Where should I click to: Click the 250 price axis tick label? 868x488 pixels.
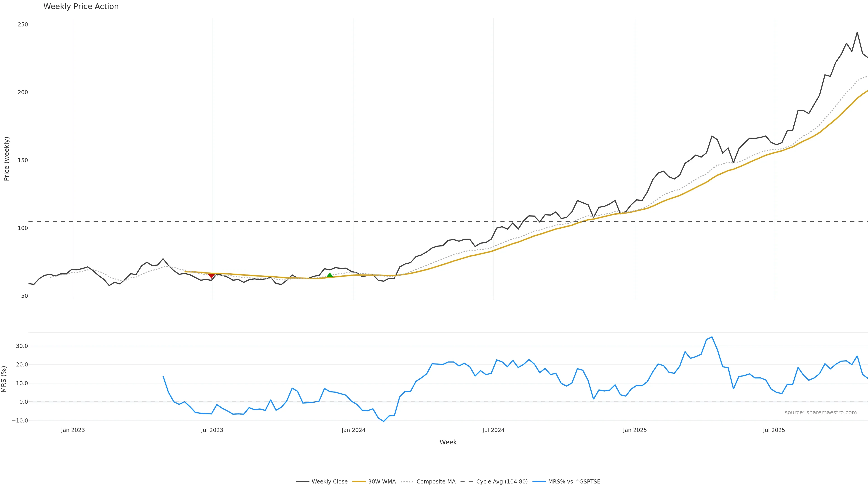click(23, 25)
